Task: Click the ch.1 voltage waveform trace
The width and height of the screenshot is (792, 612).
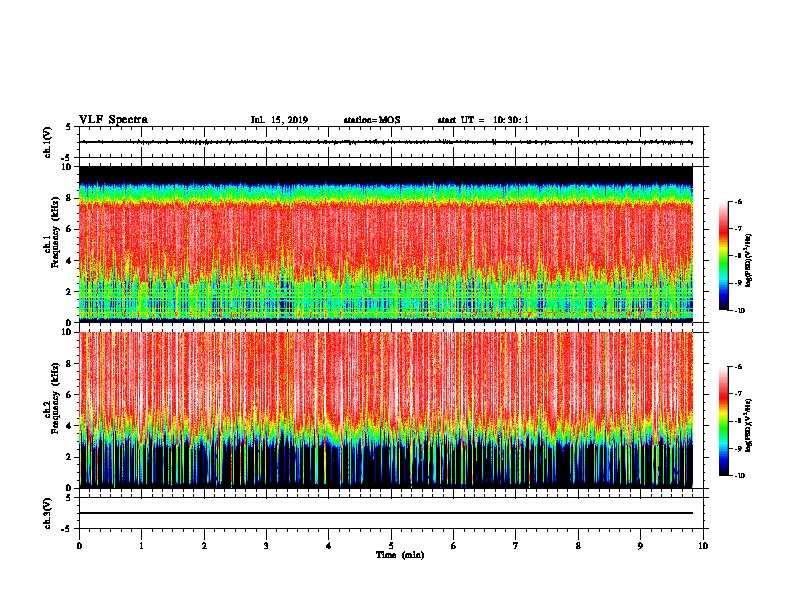Action: (386, 142)
